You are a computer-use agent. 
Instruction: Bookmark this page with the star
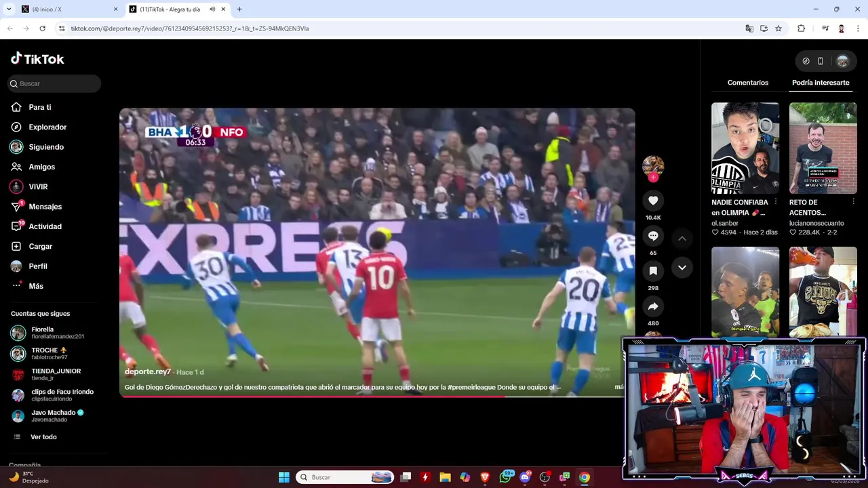[x=778, y=28]
